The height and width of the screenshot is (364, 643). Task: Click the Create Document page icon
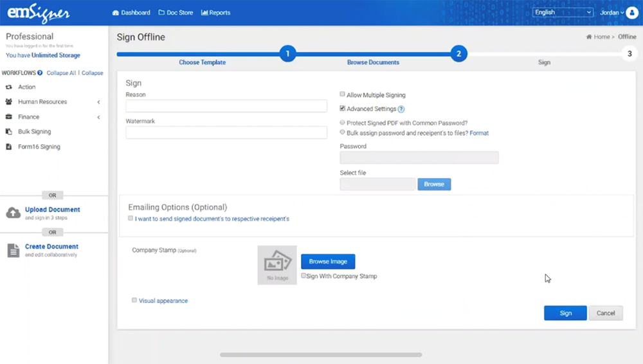(x=13, y=250)
